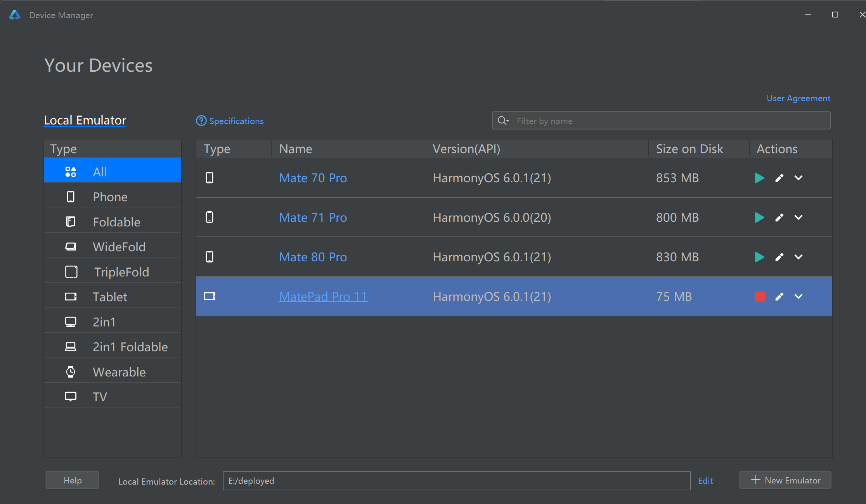
Task: Click the tablet type icon for MatePad Pro 11
Action: point(210,297)
